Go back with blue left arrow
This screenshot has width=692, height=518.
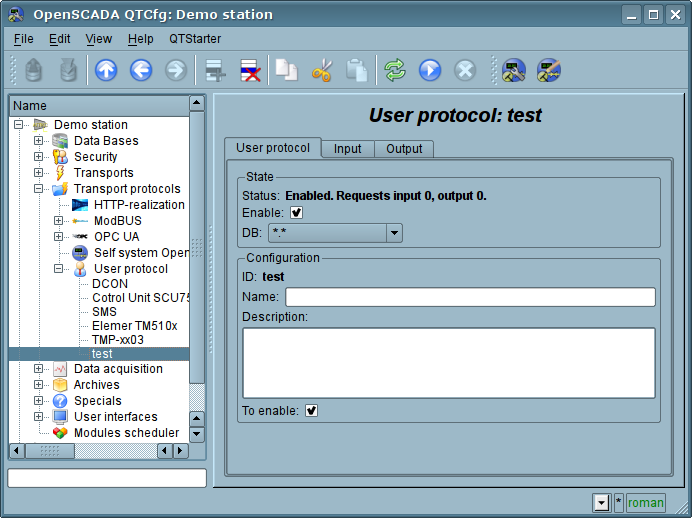141,70
